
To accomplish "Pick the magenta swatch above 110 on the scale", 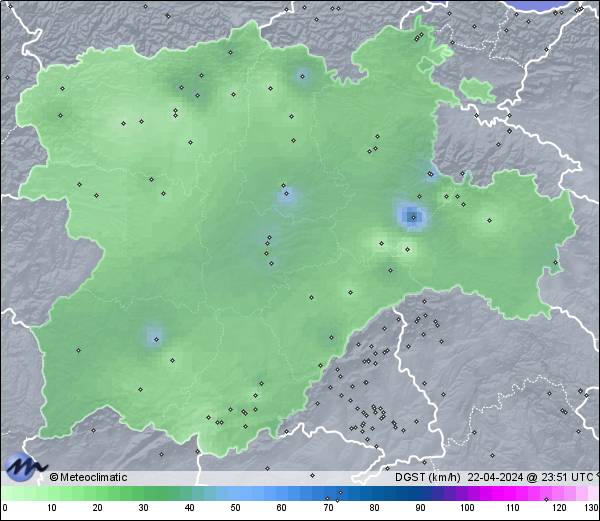I will coord(513,493).
